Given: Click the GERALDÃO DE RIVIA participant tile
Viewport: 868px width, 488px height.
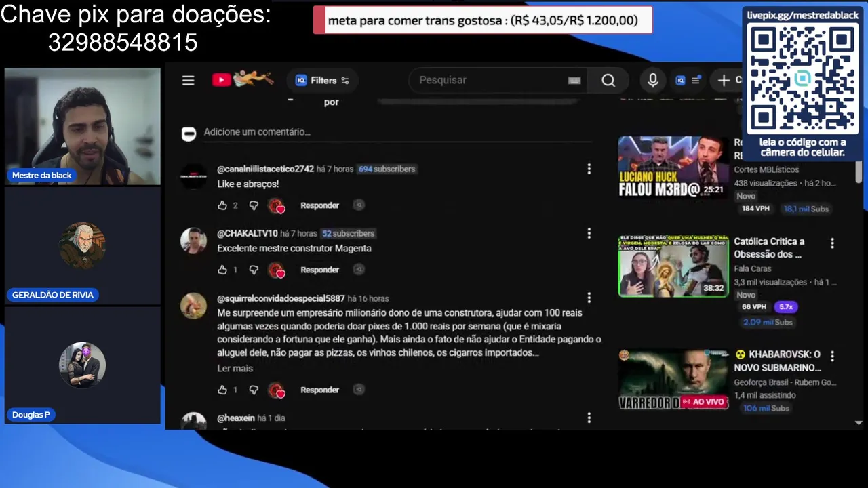Looking at the screenshot, I should (83, 246).
